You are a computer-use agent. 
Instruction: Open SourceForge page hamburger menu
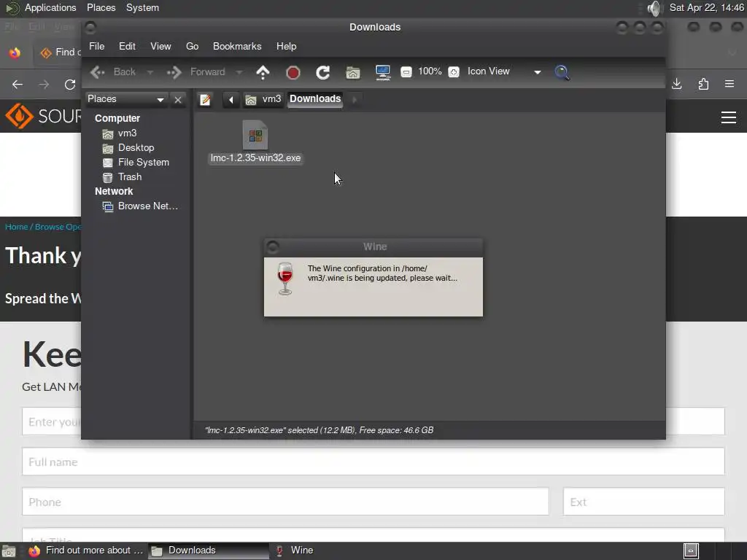tap(729, 117)
